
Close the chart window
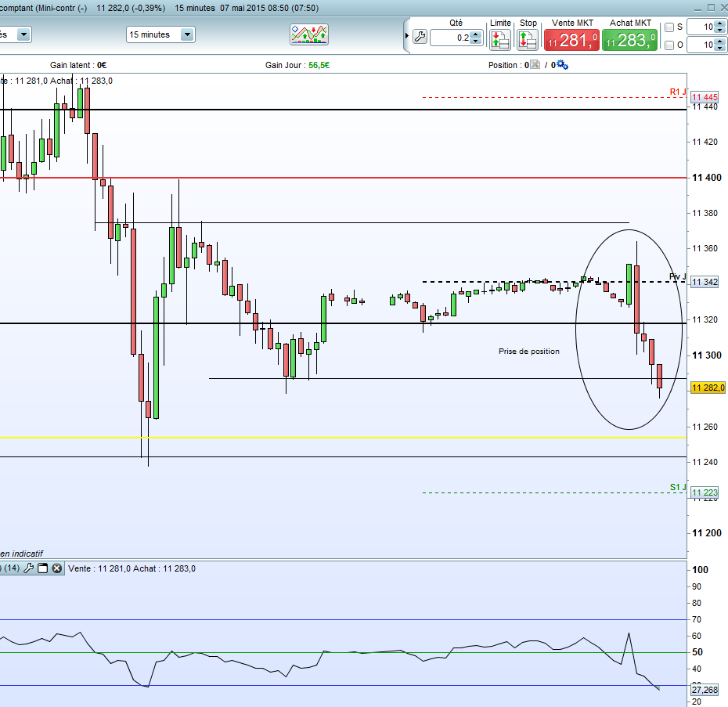(723, 7)
